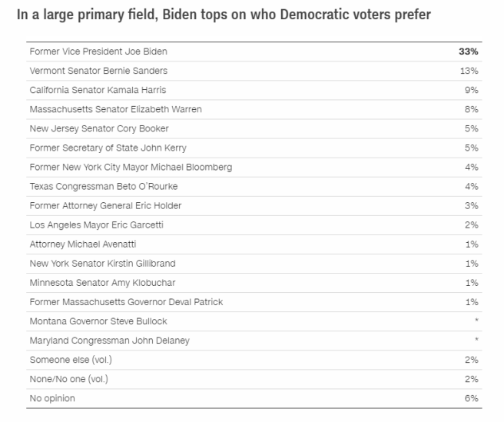Select the Vermont Senator Bernie Sanders row

(x=98, y=71)
